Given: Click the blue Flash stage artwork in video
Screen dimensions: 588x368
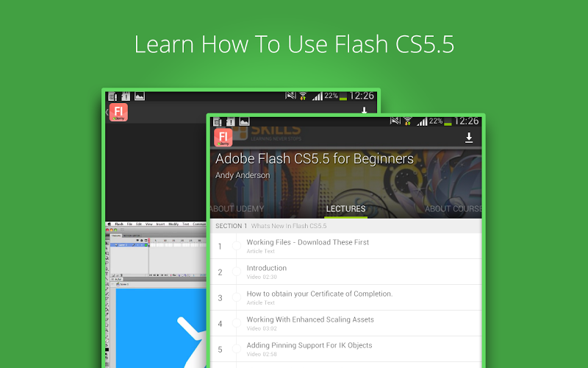Looking at the screenshot, I should click(161, 328).
